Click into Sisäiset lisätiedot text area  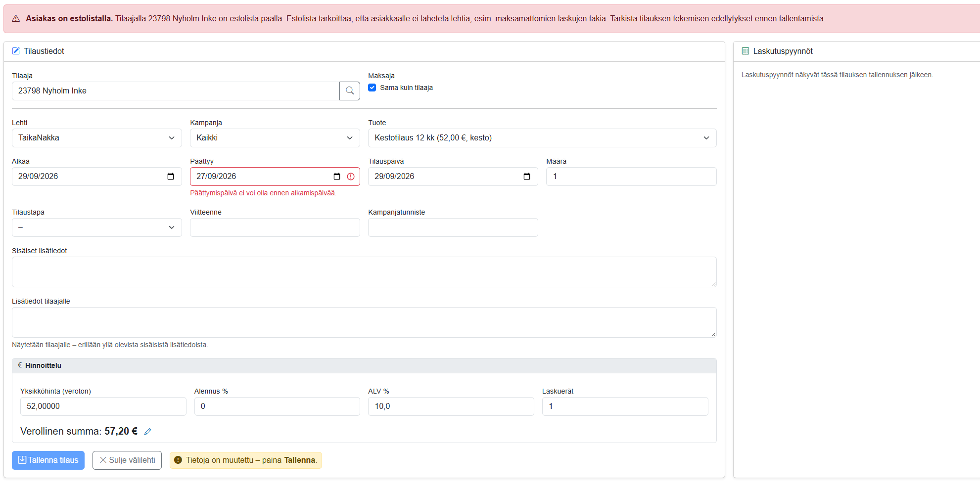(x=364, y=272)
